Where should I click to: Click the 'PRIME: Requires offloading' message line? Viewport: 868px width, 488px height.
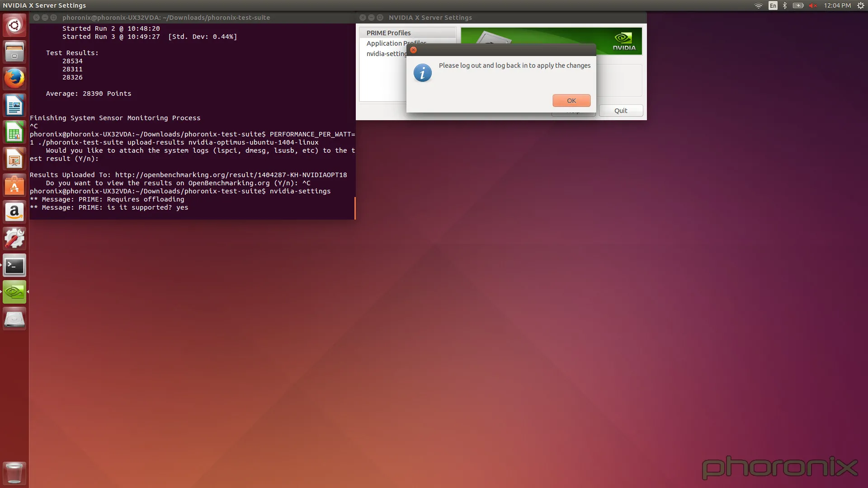click(x=107, y=199)
